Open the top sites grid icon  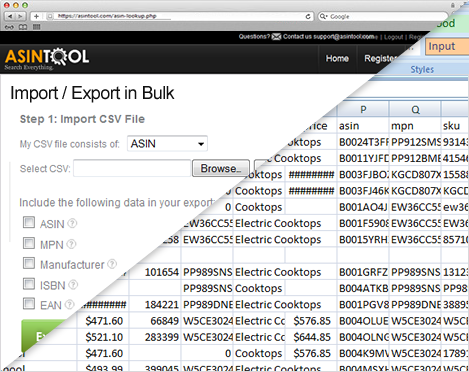36,27
